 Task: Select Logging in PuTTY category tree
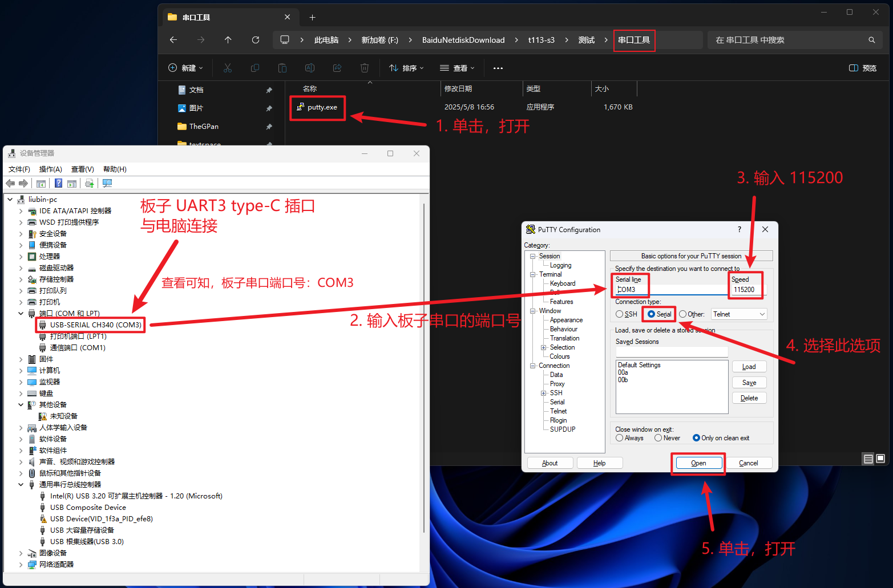(x=560, y=265)
